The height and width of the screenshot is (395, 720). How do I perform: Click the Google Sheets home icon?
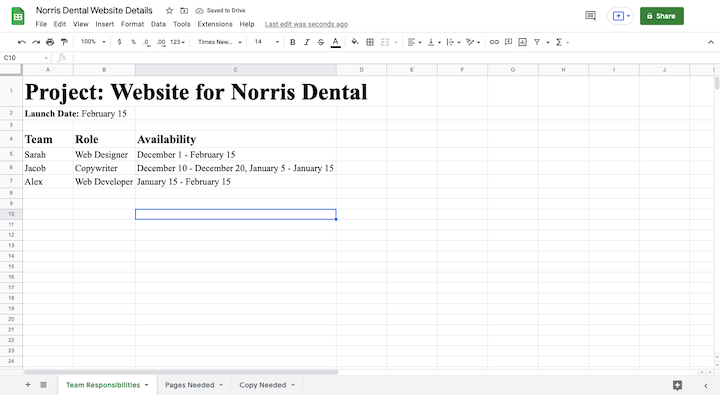(18, 17)
